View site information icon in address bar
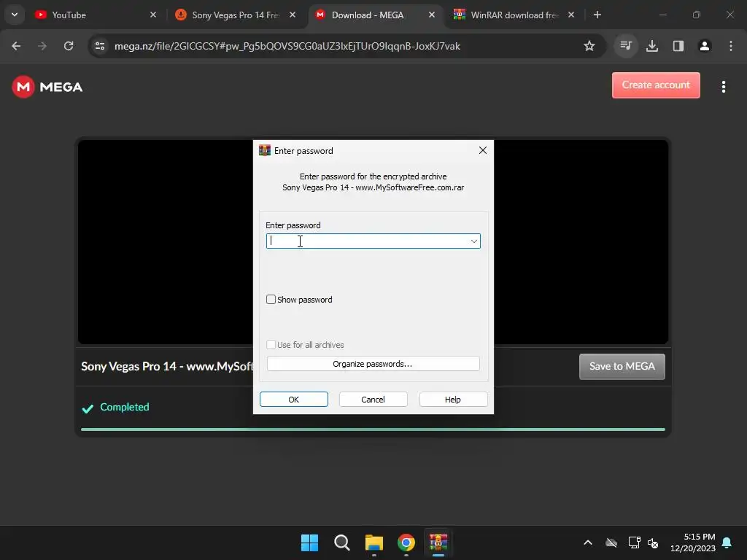The width and height of the screenshot is (747, 560). click(100, 46)
